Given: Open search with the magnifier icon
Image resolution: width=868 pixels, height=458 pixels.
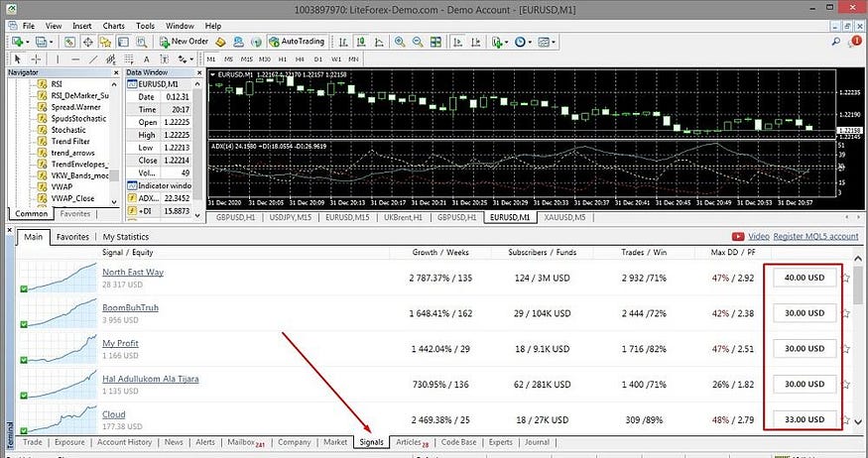Looking at the screenshot, I should (836, 42).
